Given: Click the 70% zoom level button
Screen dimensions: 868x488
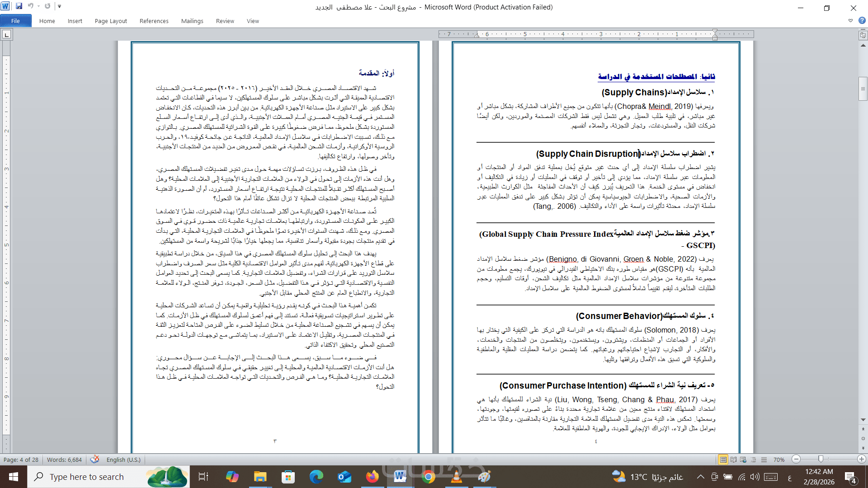Looking at the screenshot, I should tap(778, 460).
